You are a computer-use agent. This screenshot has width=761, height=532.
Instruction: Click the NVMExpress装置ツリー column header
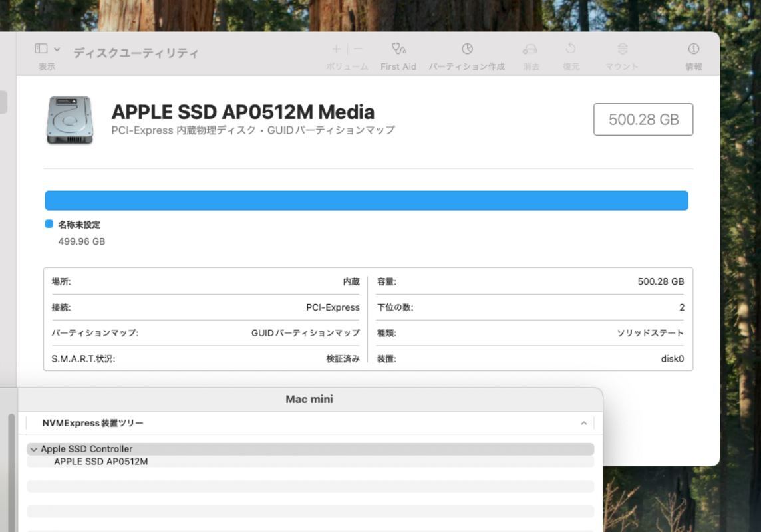point(93,423)
